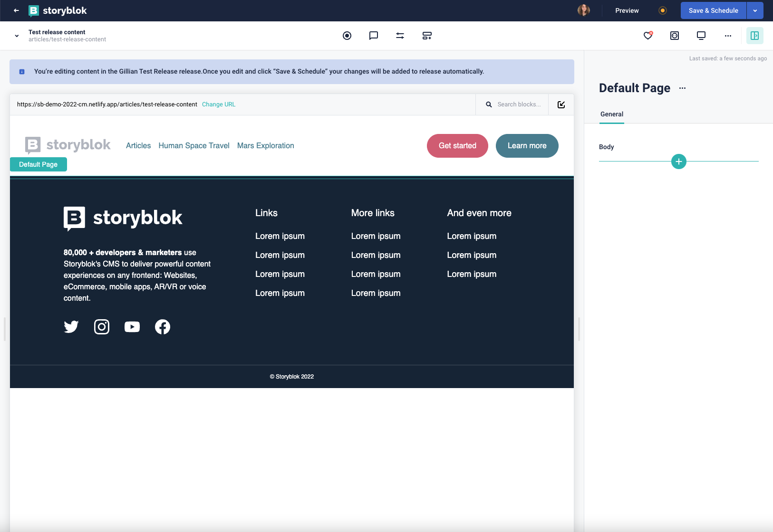Switch to the General tab
The height and width of the screenshot is (532, 773).
pyautogui.click(x=612, y=114)
